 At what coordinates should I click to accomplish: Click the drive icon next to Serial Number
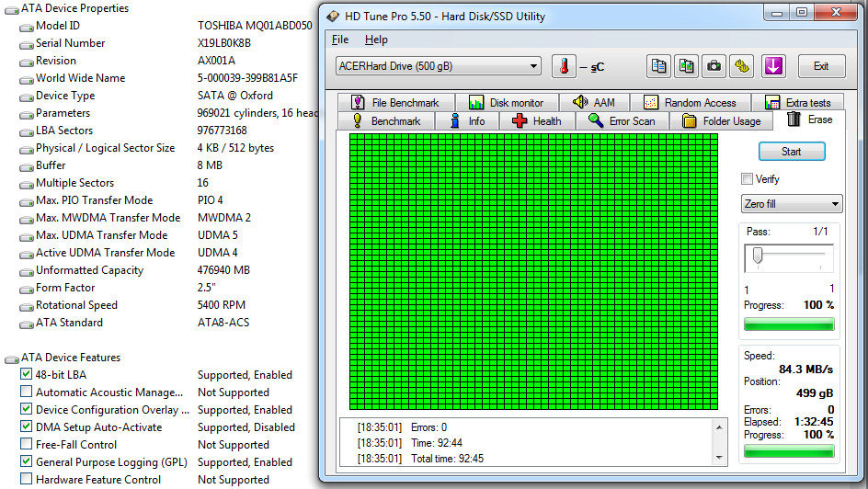26,45
